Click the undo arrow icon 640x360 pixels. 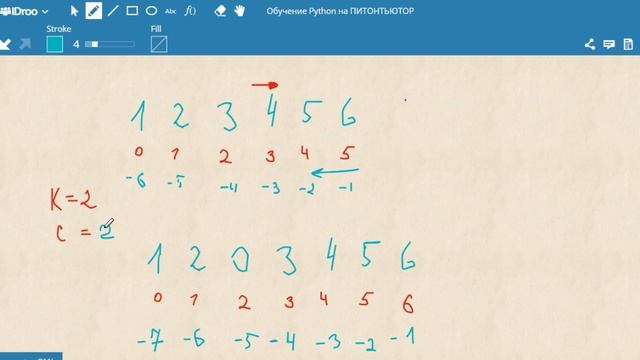5,44
